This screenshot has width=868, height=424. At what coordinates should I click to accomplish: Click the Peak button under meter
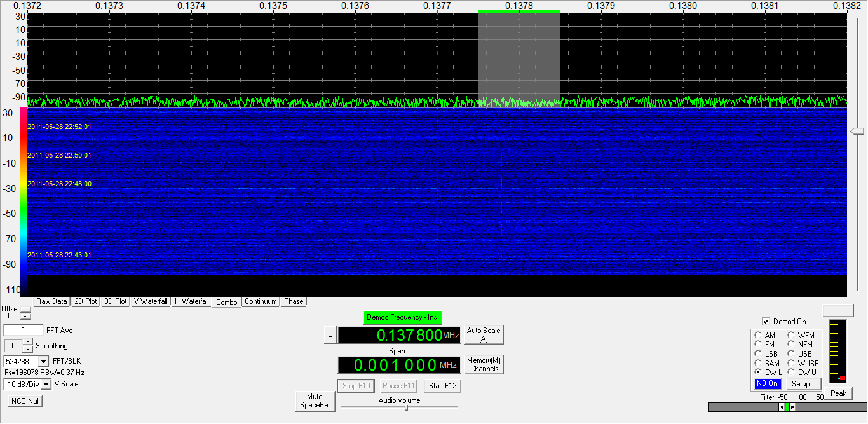pyautogui.click(x=838, y=393)
